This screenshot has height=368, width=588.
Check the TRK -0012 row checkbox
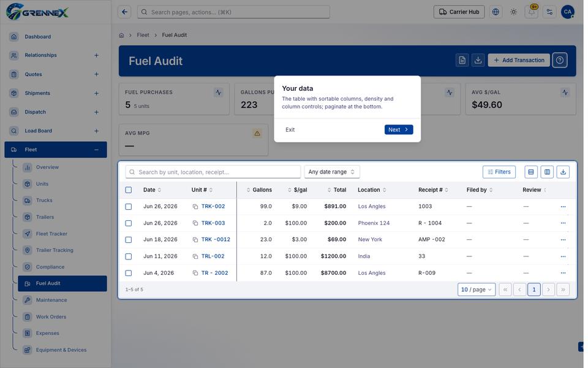point(128,240)
